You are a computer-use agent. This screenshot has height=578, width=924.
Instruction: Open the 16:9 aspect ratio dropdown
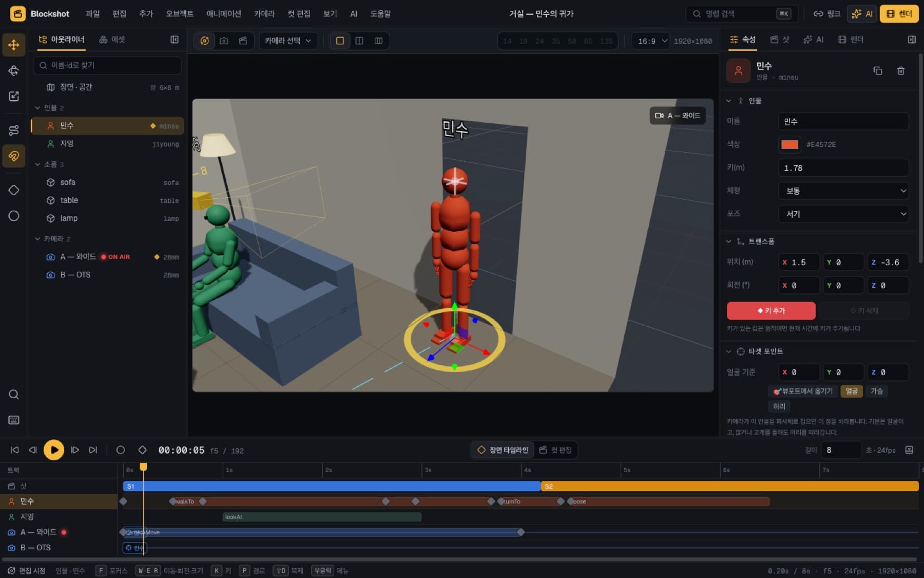tap(651, 41)
